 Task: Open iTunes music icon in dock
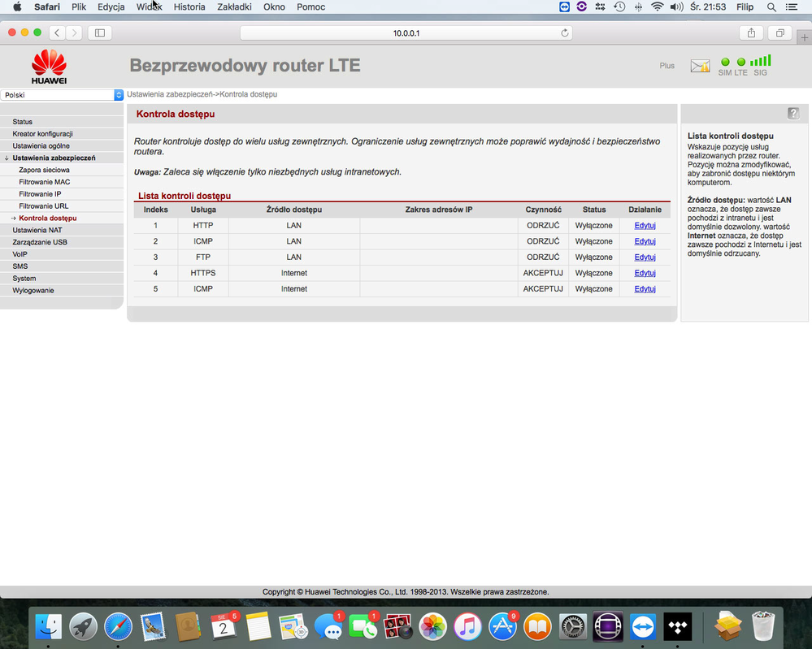(x=467, y=627)
